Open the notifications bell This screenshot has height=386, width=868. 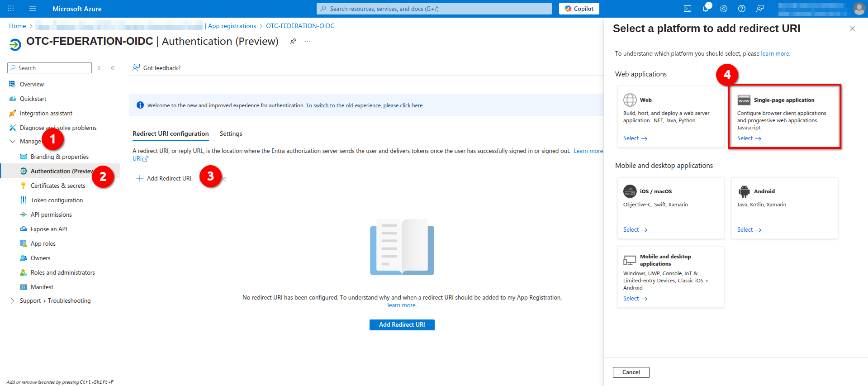point(705,9)
